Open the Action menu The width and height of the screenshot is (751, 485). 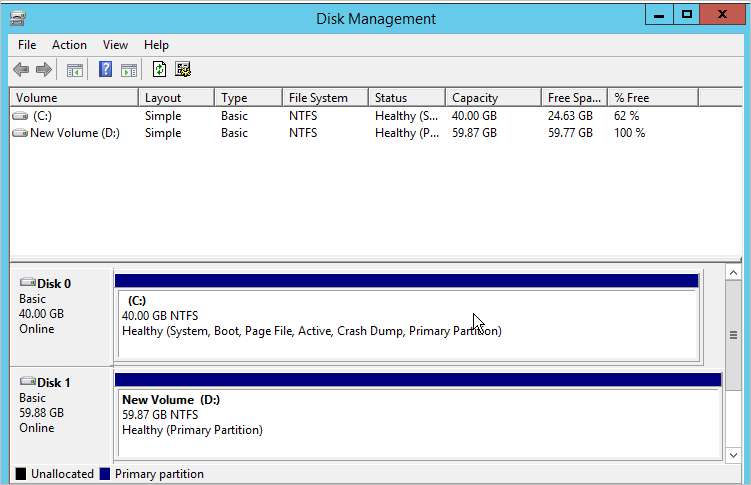[69, 45]
